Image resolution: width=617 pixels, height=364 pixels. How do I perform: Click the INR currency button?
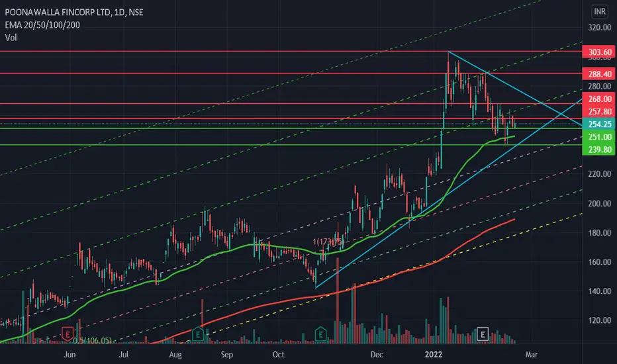[600, 11]
